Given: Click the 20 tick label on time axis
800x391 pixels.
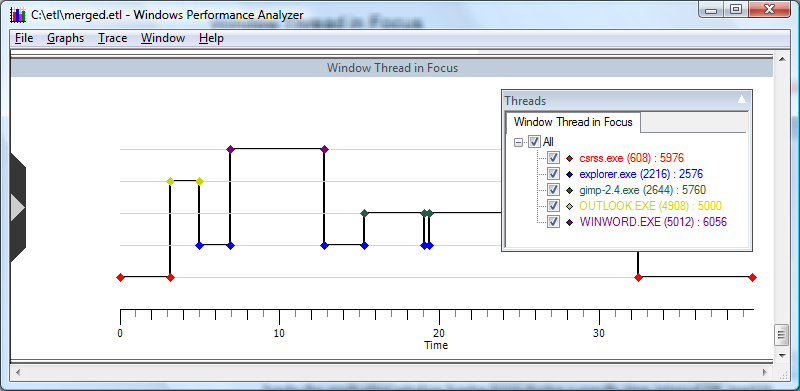Looking at the screenshot, I should pos(439,333).
